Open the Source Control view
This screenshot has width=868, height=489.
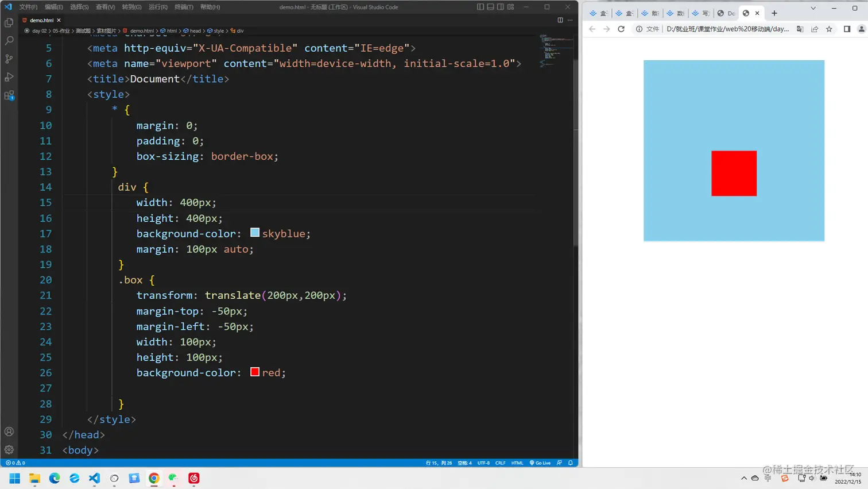[x=9, y=59]
